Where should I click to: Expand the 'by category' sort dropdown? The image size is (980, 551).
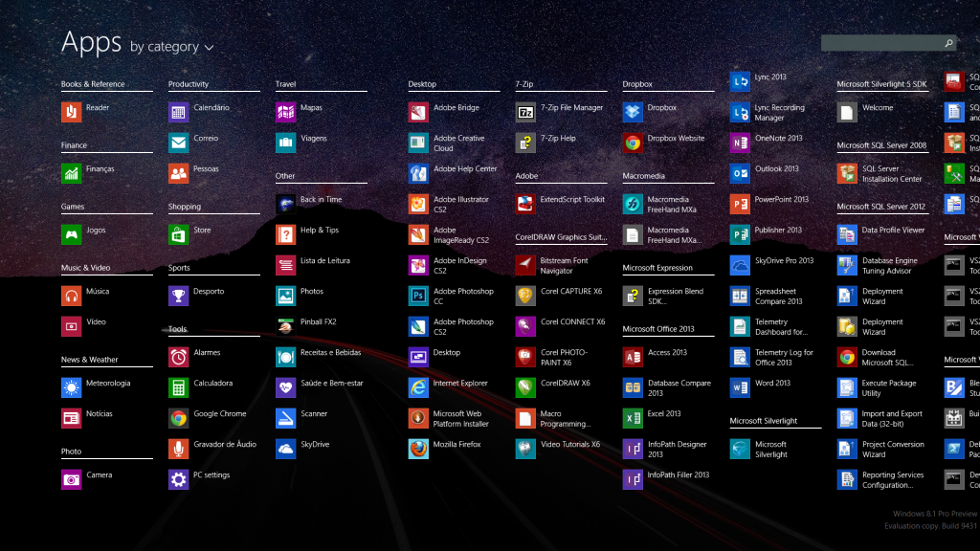[165, 47]
